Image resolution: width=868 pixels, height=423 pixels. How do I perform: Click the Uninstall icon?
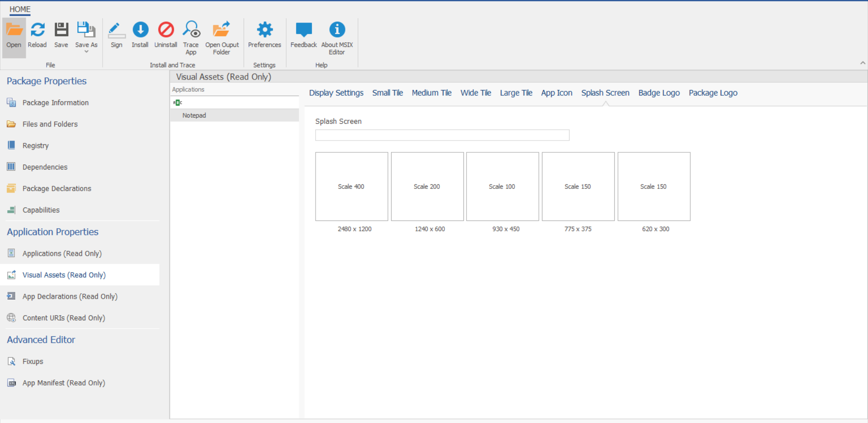(166, 30)
